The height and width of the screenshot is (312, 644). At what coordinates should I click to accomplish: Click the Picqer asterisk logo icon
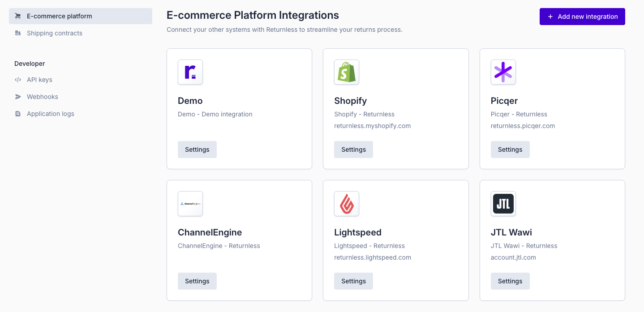click(x=503, y=72)
